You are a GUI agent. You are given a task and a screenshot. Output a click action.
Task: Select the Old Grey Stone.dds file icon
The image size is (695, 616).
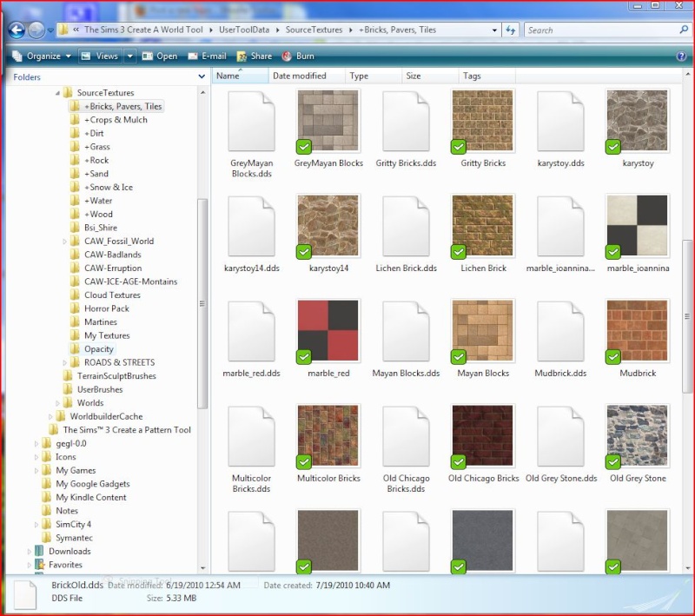click(x=560, y=436)
